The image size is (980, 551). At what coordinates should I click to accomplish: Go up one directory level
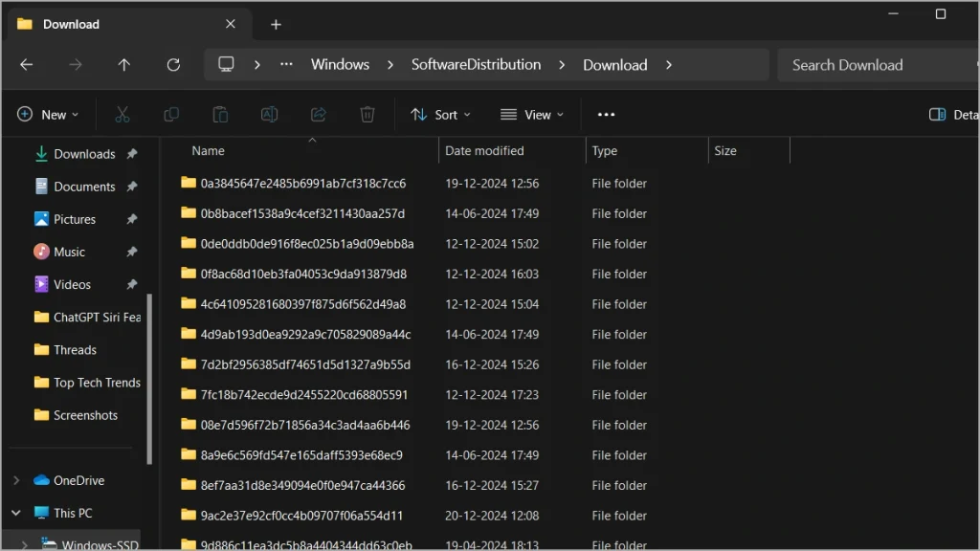pos(123,65)
